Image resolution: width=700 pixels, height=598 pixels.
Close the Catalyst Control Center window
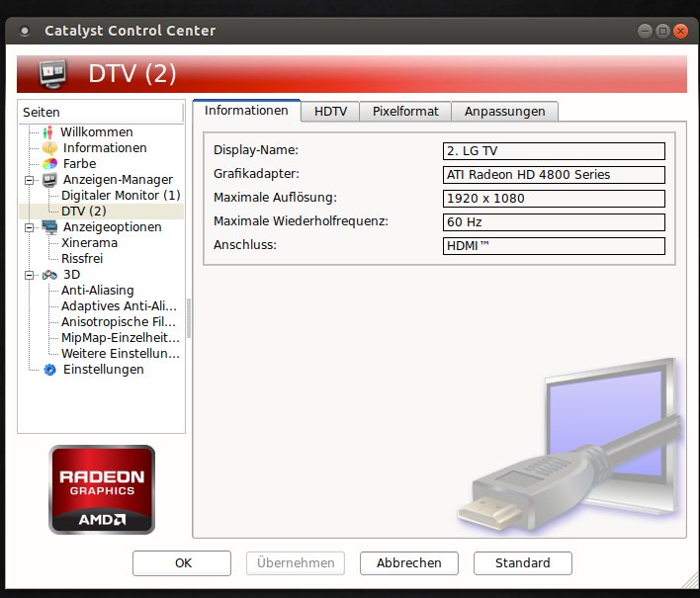(680, 31)
